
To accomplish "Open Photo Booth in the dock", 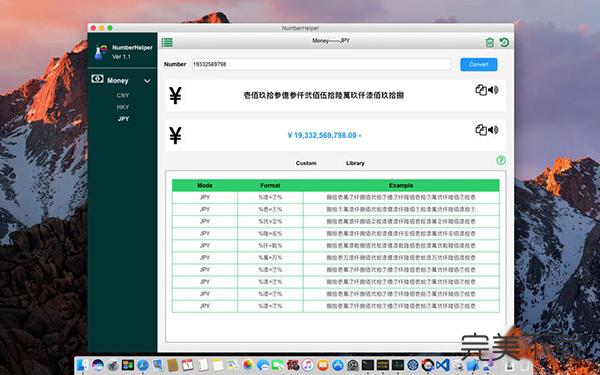I will coord(293,365).
